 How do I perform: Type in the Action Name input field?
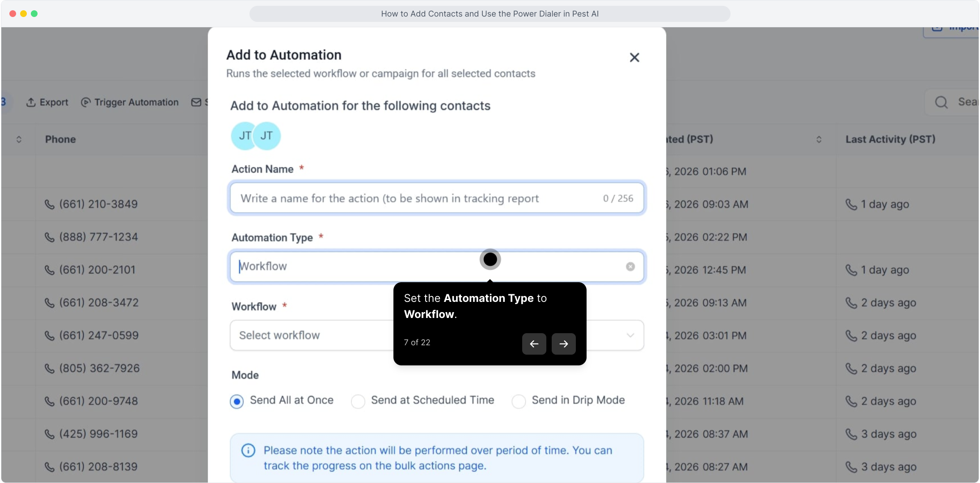point(416,198)
